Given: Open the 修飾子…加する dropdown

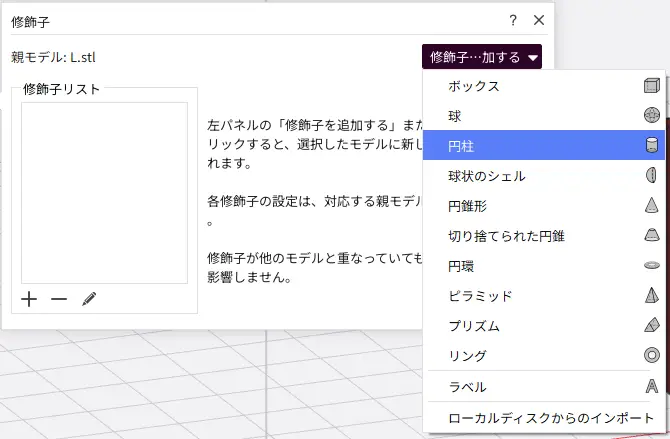Looking at the screenshot, I should pos(482,57).
